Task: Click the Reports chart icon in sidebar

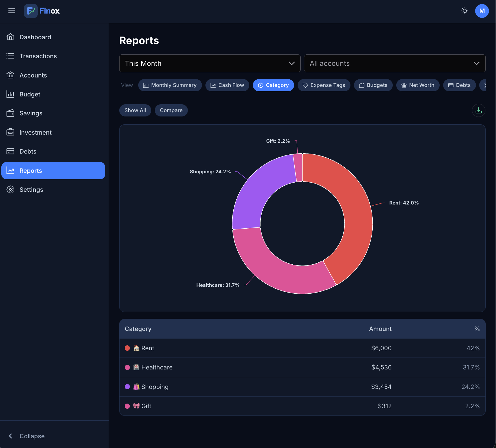Action: (10, 170)
